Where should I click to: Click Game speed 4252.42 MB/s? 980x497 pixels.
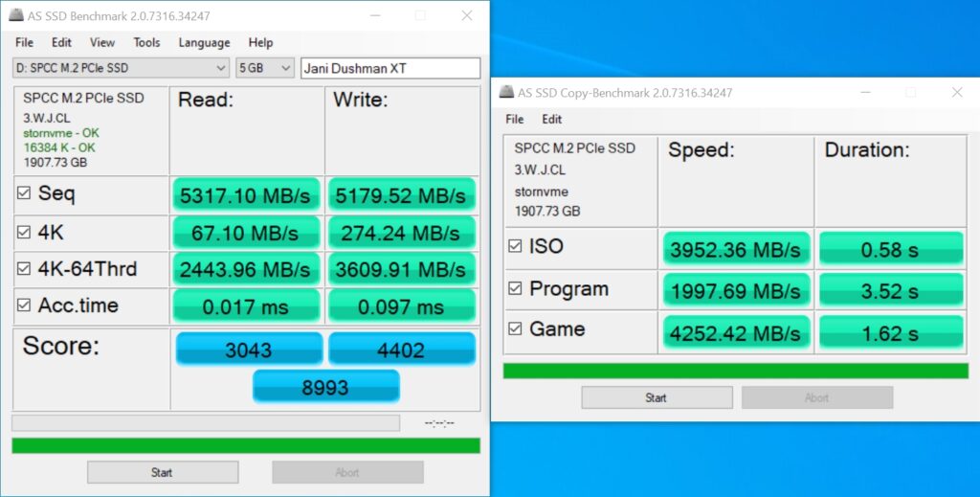click(736, 332)
